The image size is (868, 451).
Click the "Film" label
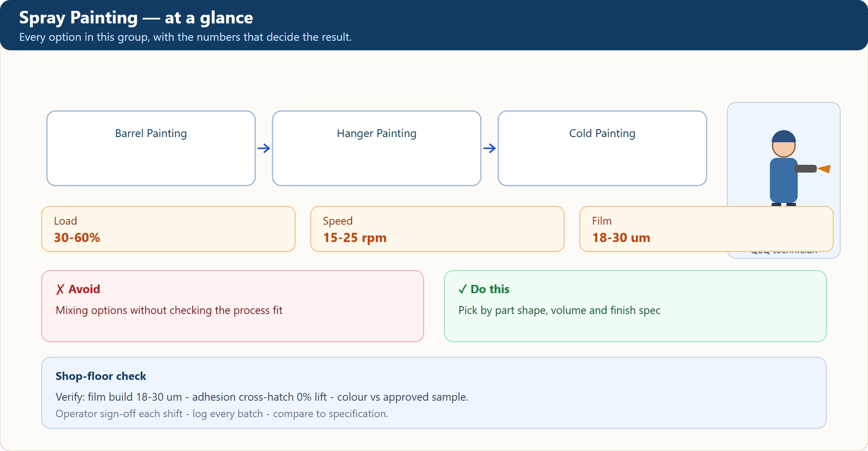(602, 221)
